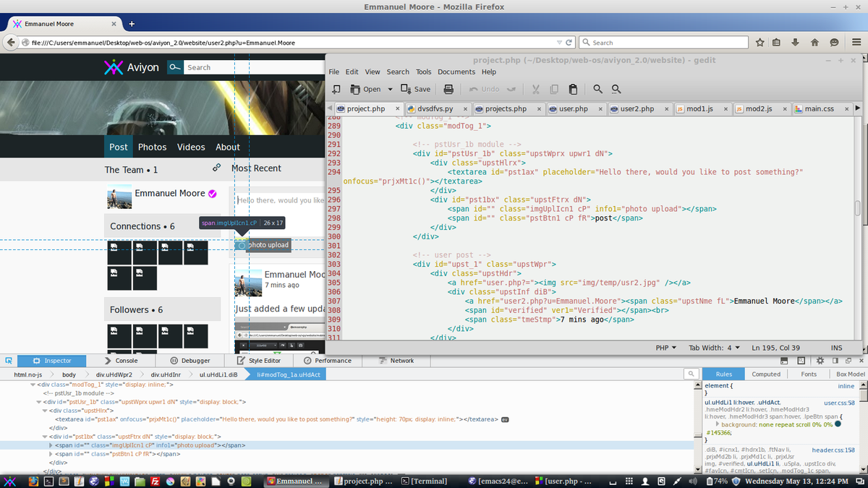The height and width of the screenshot is (488, 868).
Task: Click the Undo button in gedit
Action: click(484, 89)
